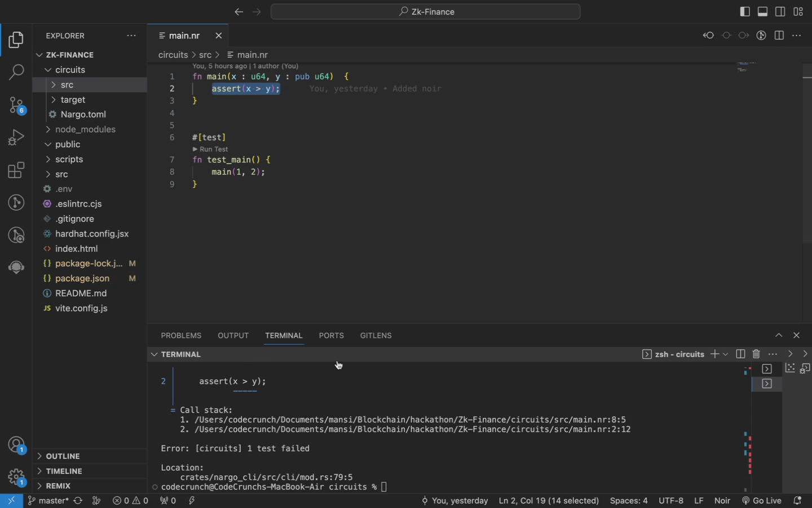
Task: Open Run and Debug view
Action: [x=16, y=137]
